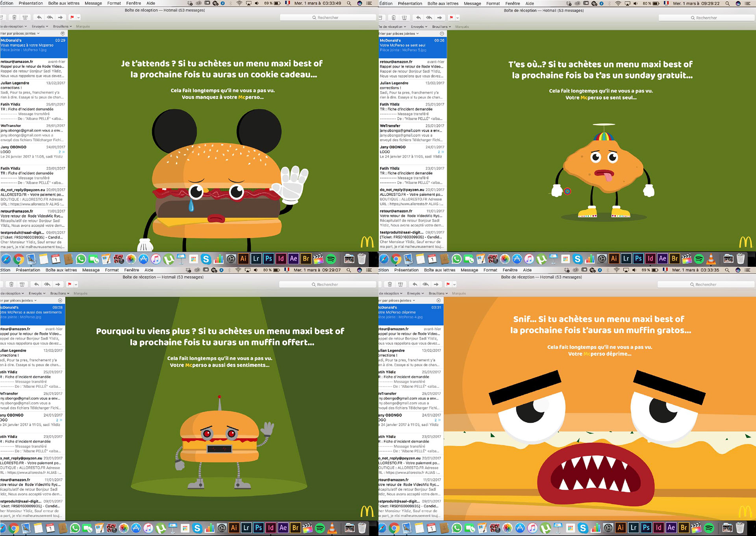Reply with single arrow in muffin offert window

pyautogui.click(x=37, y=284)
